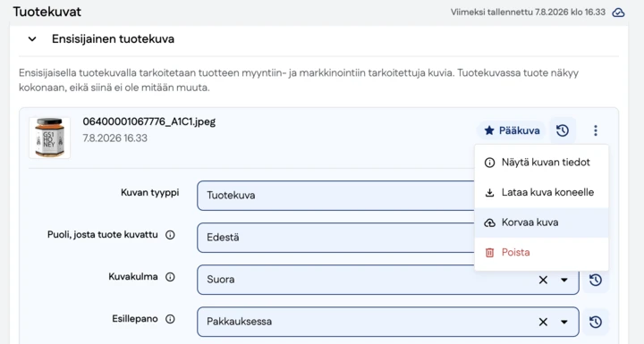Image resolution: width=644 pixels, height=344 pixels.
Task: Choose Lataa kuva koneelle menu item
Action: pos(541,192)
